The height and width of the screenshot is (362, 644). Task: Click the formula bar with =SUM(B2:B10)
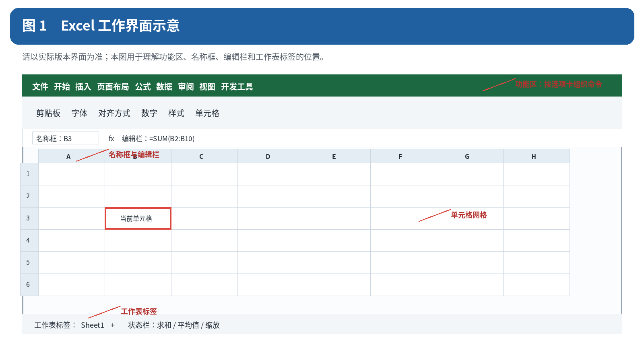click(x=158, y=138)
